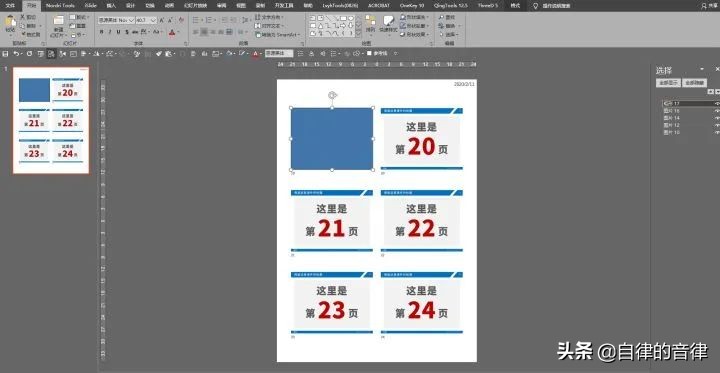Open the OneKey 10 tab
Viewport: 720px width, 373px height.
(x=412, y=6)
